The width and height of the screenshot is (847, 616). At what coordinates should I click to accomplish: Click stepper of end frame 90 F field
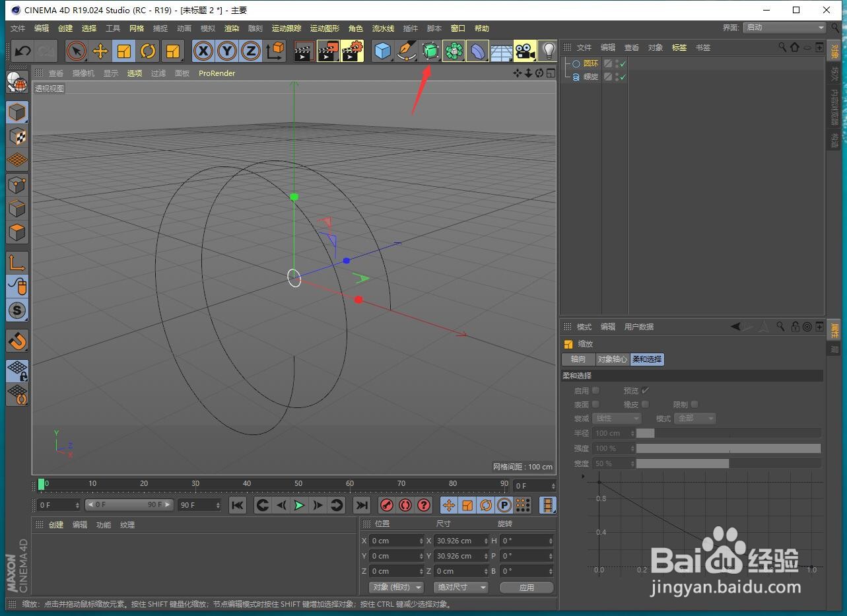tap(217, 505)
